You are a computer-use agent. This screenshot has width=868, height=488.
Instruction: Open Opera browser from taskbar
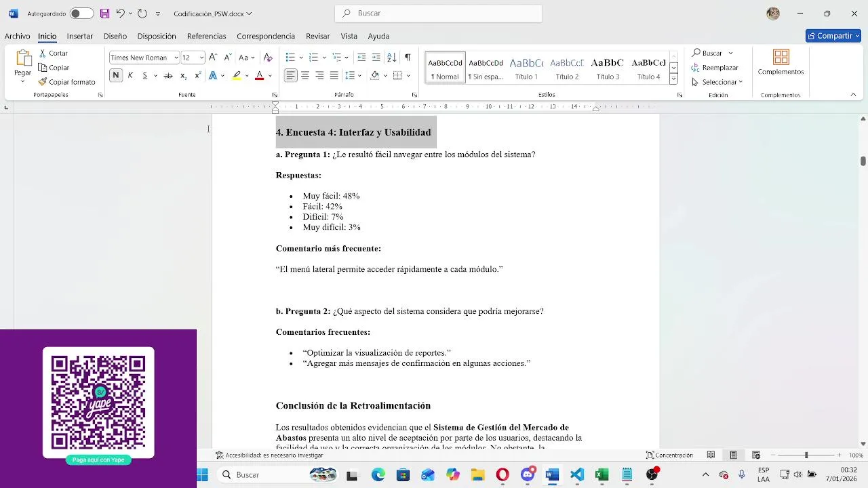pos(502,475)
